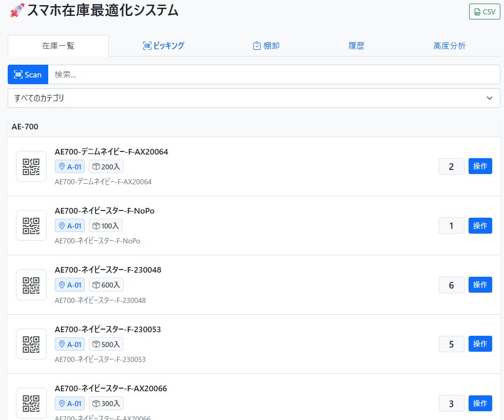Screen dimensions: 504x420
Task: Click 操作 for AE700-ネイビースター-F-AX20066
Action: tap(480, 403)
